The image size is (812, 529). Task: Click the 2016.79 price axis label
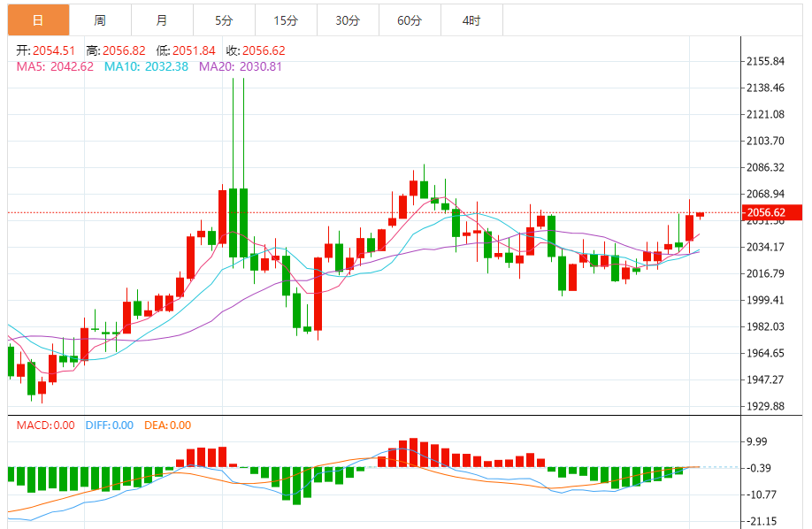click(x=765, y=273)
